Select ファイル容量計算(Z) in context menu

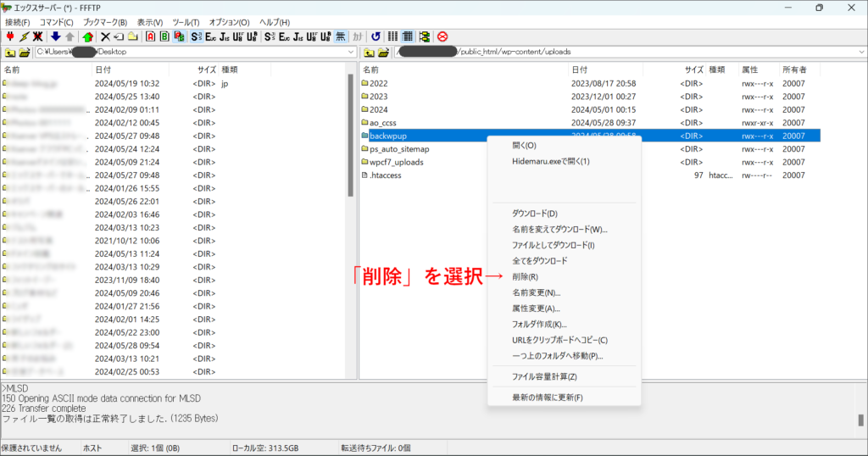[x=564, y=377]
